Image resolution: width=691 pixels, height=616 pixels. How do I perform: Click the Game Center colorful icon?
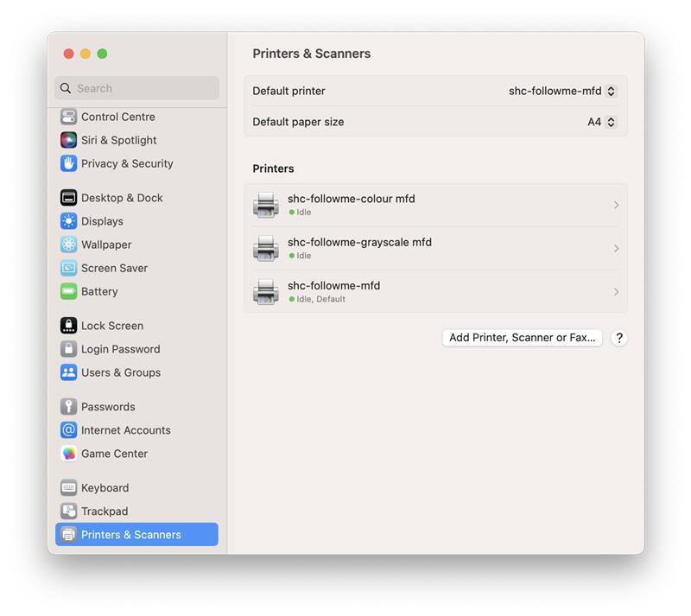pyautogui.click(x=68, y=454)
